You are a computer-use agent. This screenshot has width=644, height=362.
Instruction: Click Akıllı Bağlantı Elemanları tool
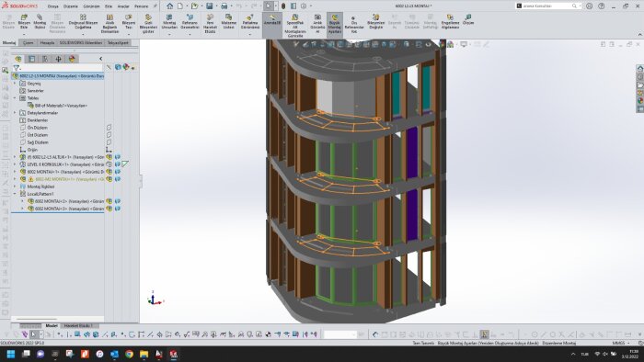pos(109,24)
